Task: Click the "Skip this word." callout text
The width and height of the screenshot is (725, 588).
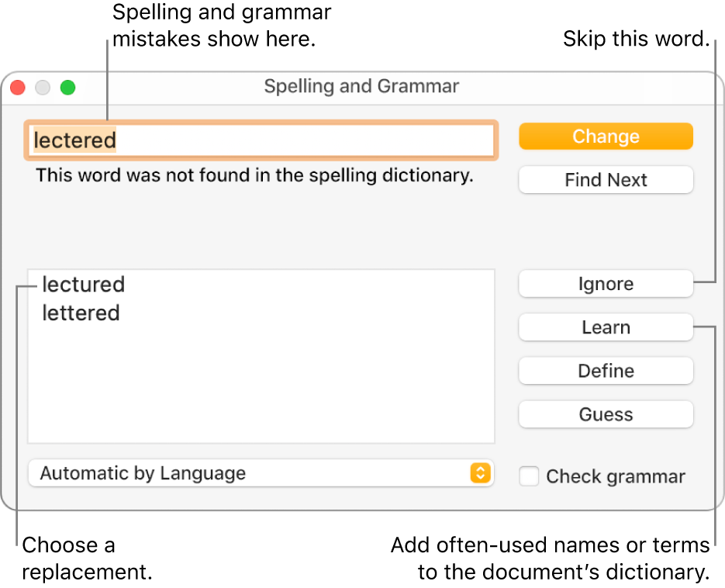Action: click(637, 39)
